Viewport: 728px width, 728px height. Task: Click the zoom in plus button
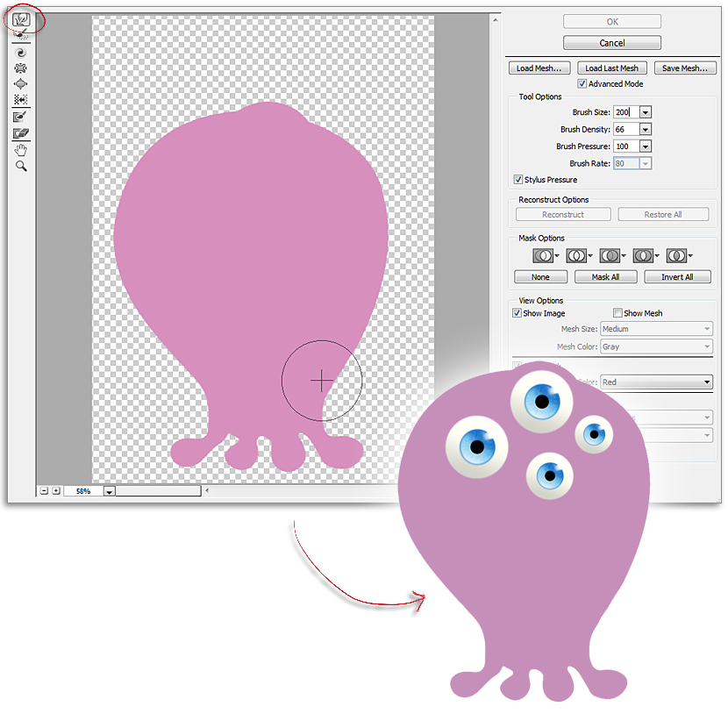(56, 491)
